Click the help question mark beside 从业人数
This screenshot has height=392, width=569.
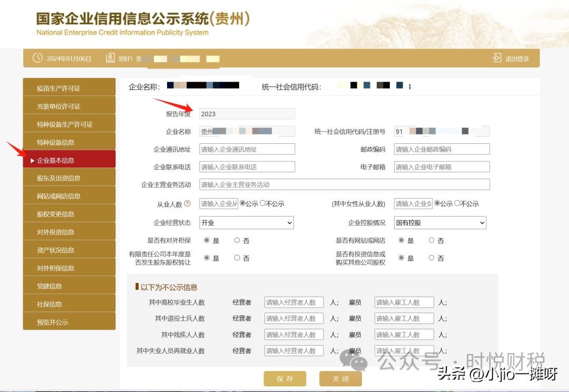(187, 204)
